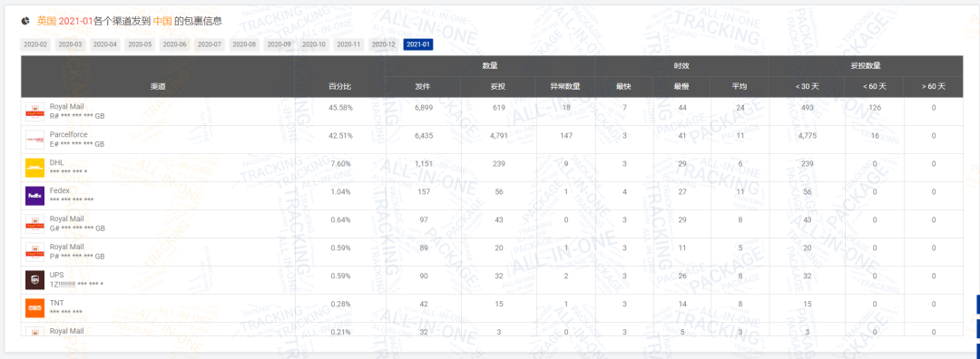Viewport: 980px width, 359px height.
Task: Click the Royal Mail R# carrier logo
Action: click(35, 112)
